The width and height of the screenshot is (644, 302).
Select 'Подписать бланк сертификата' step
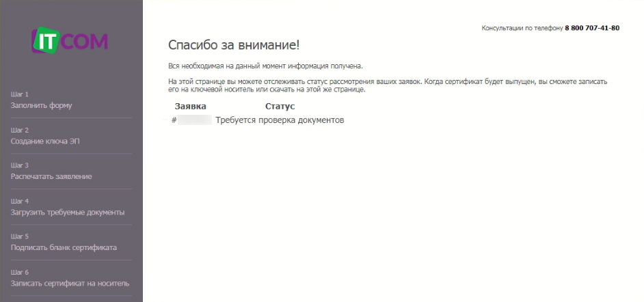64,247
